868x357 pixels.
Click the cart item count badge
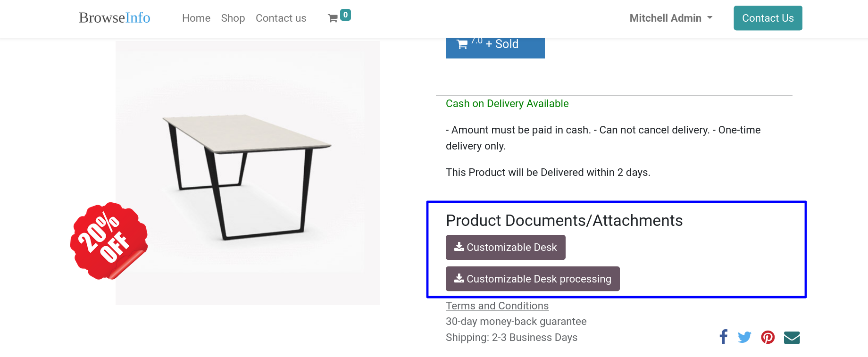click(x=345, y=15)
